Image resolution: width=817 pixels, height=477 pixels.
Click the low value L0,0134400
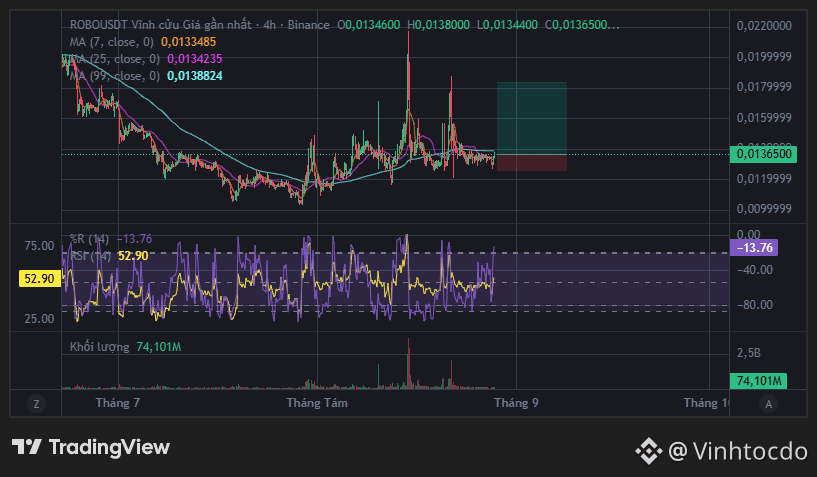click(x=507, y=25)
